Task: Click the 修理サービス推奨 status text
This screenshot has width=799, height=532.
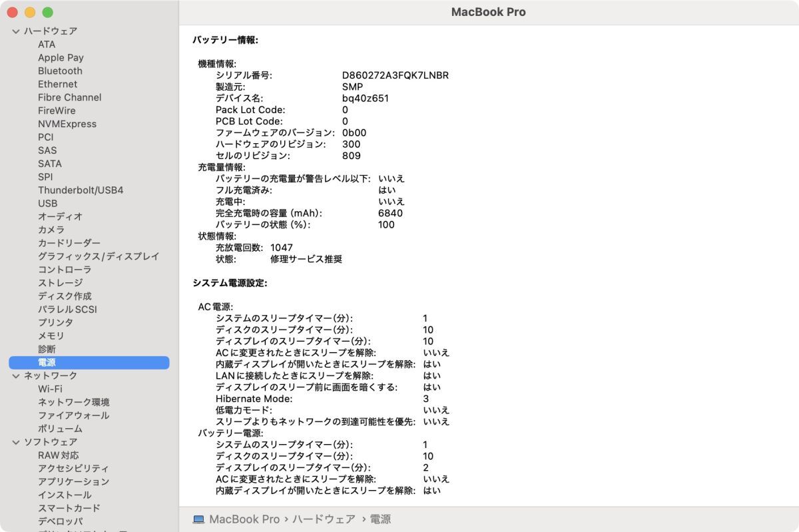Action: 306,260
